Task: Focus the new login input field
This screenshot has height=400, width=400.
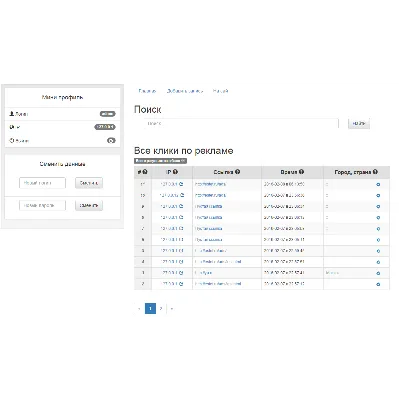Action: (42, 183)
